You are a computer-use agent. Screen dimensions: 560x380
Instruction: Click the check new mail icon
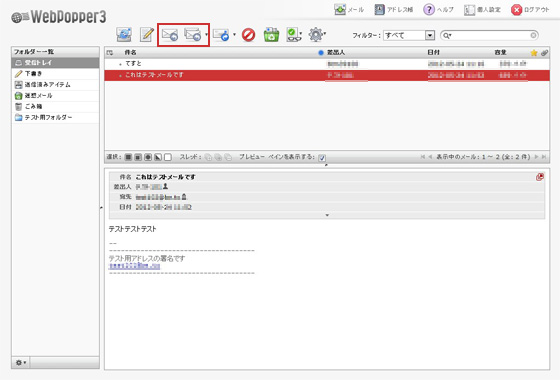(124, 35)
